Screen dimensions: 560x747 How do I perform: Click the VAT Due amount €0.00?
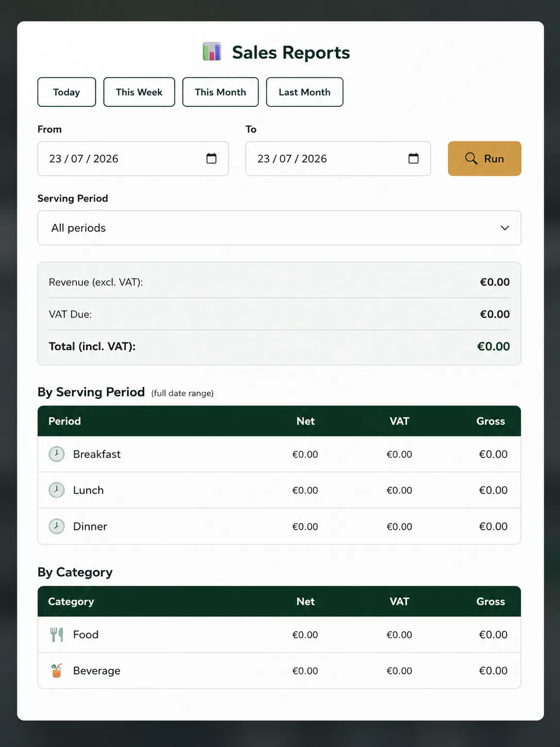pyautogui.click(x=495, y=314)
